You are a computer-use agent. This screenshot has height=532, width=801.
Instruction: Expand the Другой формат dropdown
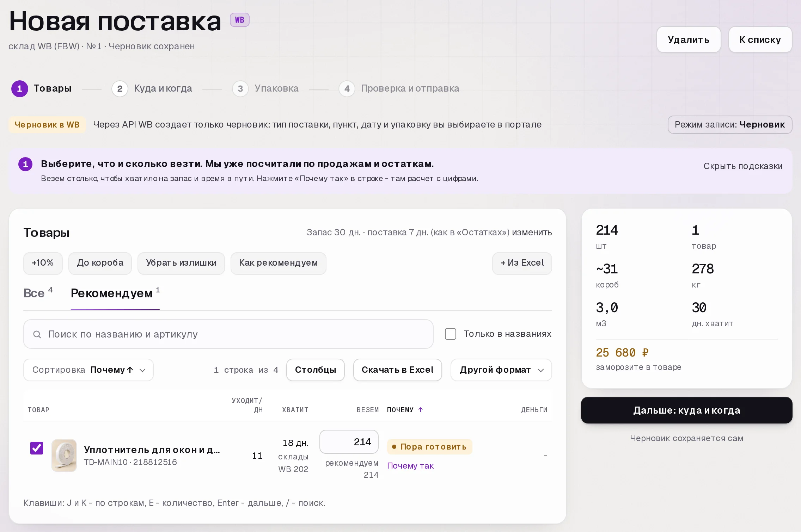pos(501,370)
